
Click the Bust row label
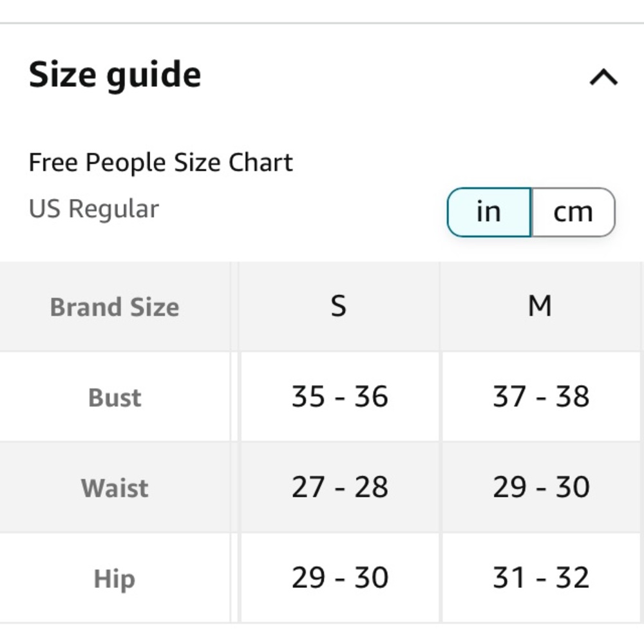pos(115,397)
